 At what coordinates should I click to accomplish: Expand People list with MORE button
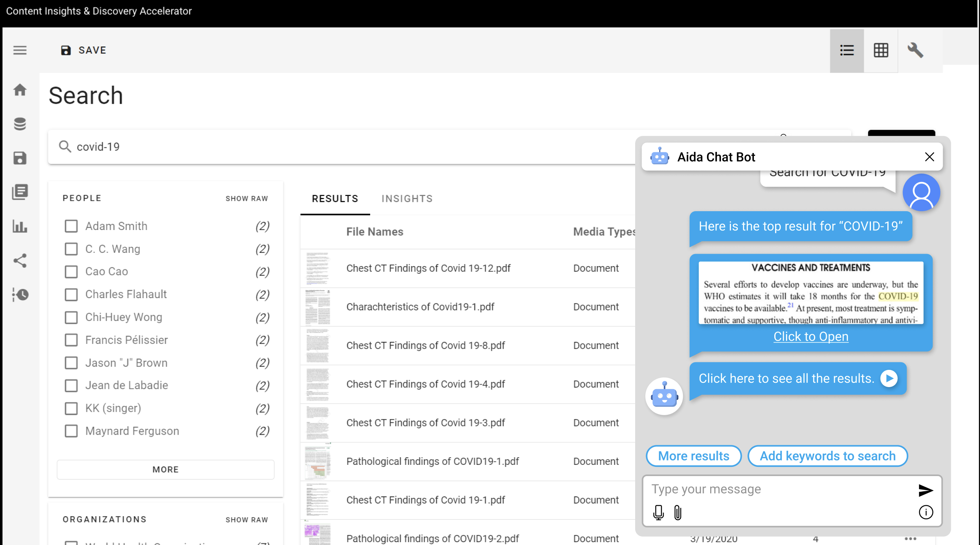(x=166, y=469)
